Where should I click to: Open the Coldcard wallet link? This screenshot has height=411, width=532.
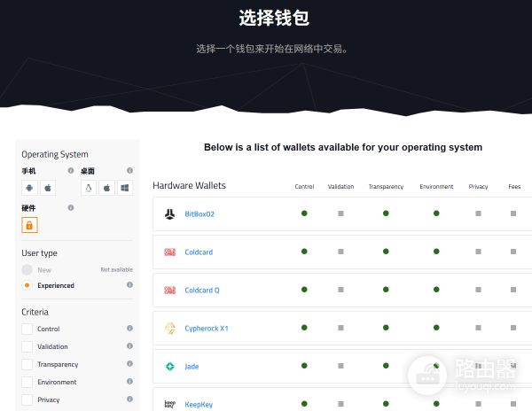pos(199,252)
